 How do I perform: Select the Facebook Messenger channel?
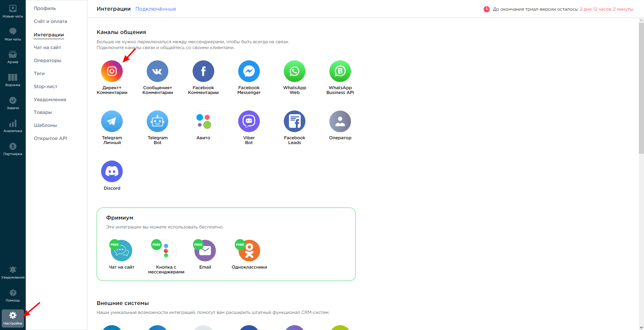coord(249,71)
